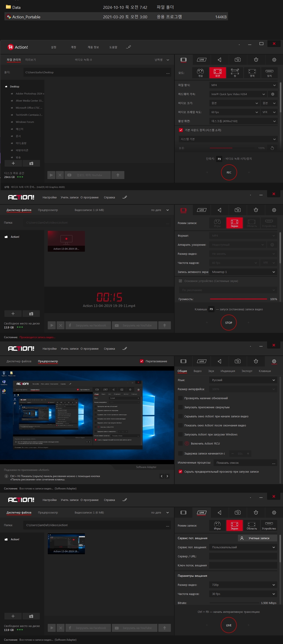Select the recording thumbnail in the live streaming window
The height and width of the screenshot is (644, 283).
pos(66,544)
